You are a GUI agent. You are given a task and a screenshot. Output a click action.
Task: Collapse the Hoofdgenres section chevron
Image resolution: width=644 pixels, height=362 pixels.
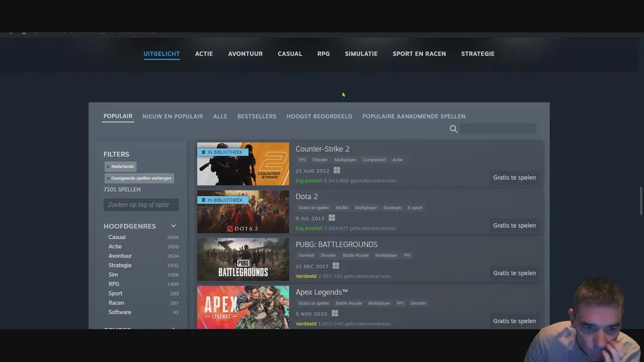click(174, 226)
